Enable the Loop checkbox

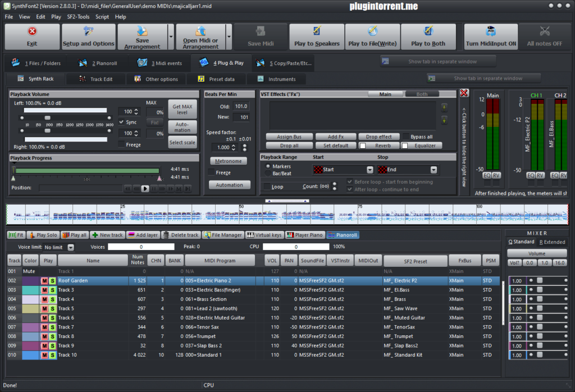click(267, 186)
